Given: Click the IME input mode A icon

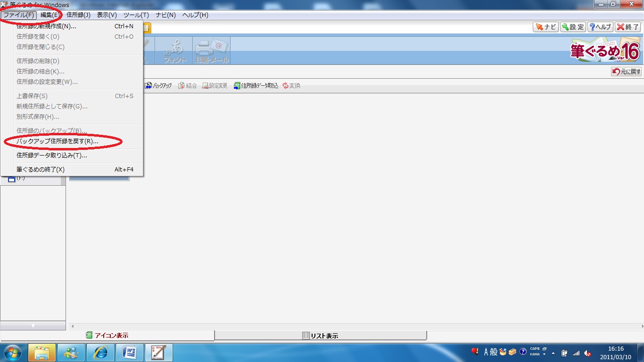Looking at the screenshot, I should (486, 352).
